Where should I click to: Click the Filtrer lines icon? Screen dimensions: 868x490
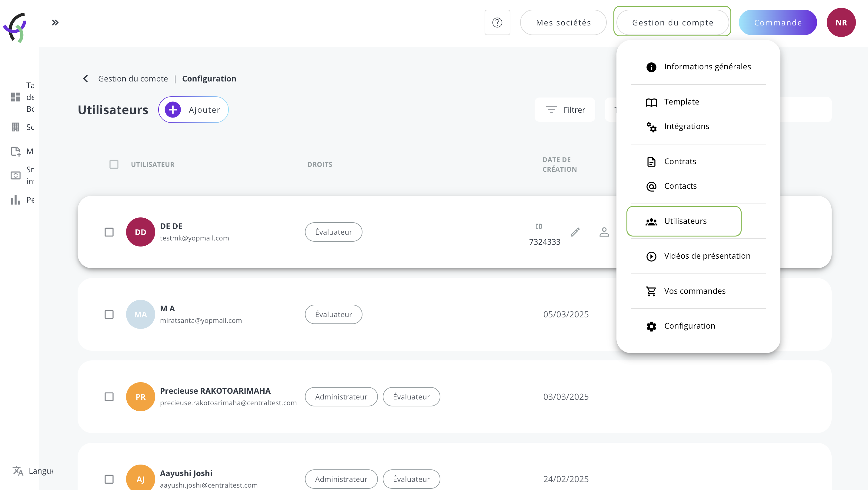pos(551,110)
